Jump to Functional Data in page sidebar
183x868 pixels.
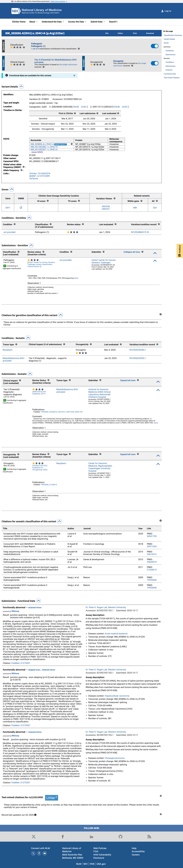(x=170, y=74)
